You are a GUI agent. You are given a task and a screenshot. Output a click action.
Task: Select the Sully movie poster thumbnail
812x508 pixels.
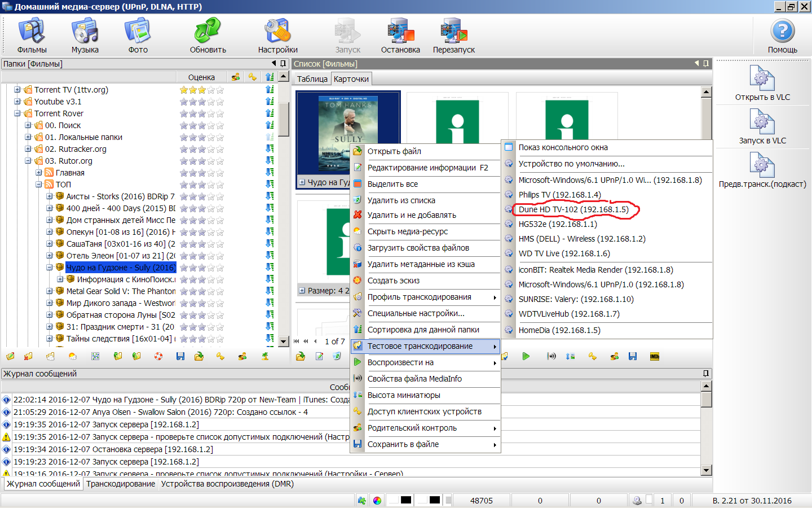pos(348,134)
